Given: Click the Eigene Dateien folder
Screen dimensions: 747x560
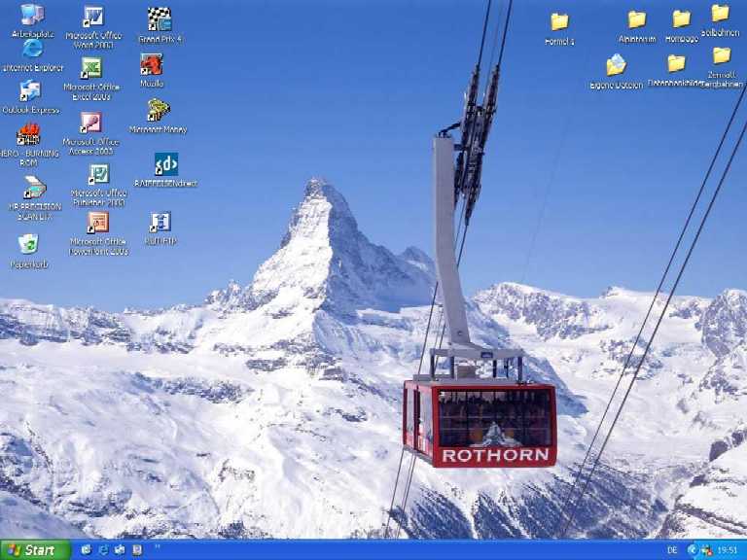Looking at the screenshot, I should click(616, 66).
